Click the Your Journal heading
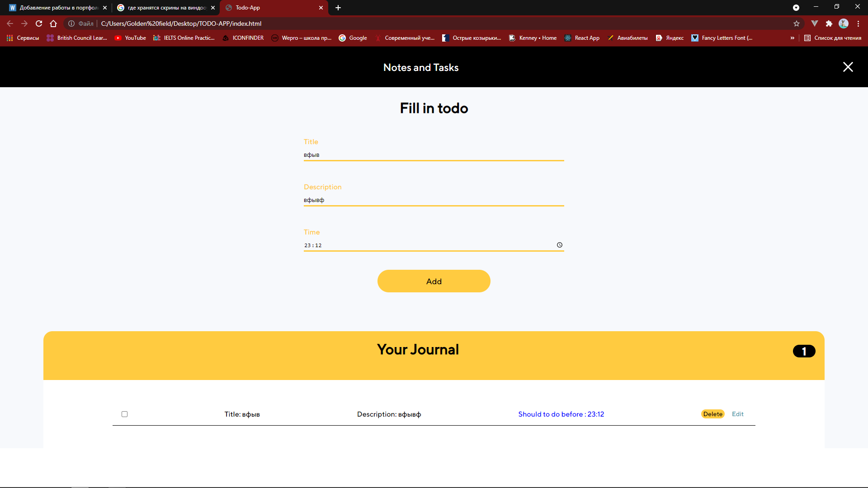The height and width of the screenshot is (488, 868). [x=418, y=349]
